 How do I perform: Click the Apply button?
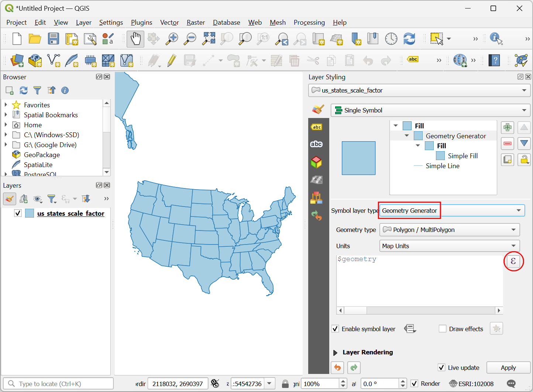point(508,368)
